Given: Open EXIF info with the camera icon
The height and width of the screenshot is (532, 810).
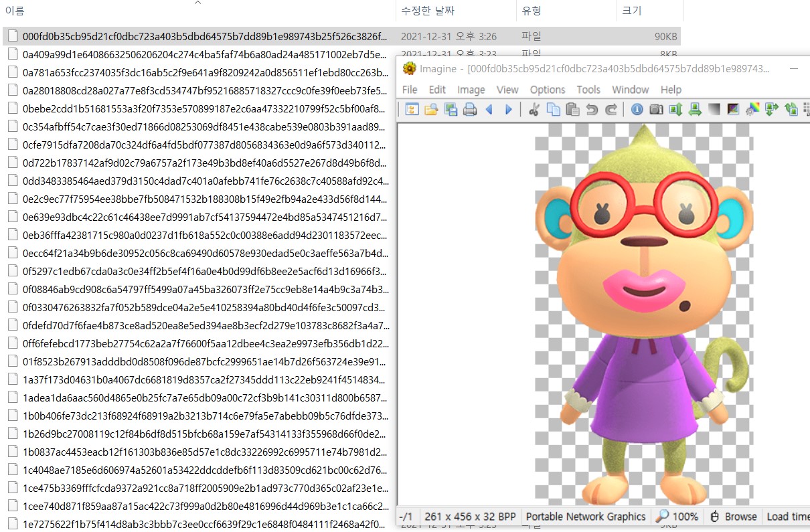Looking at the screenshot, I should coord(656,109).
